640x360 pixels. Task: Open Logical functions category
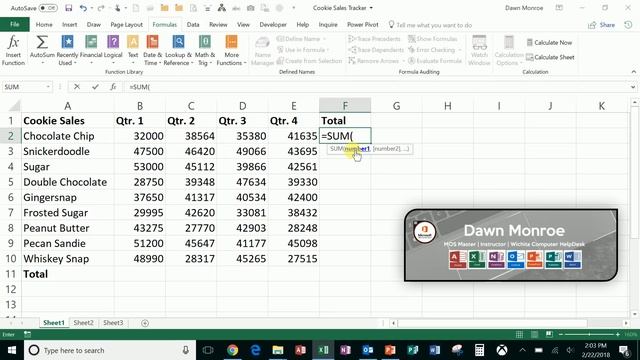(113, 51)
